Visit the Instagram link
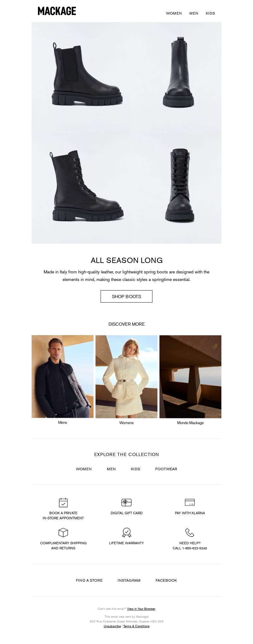Viewport: 253px width, 644px height. tap(129, 580)
